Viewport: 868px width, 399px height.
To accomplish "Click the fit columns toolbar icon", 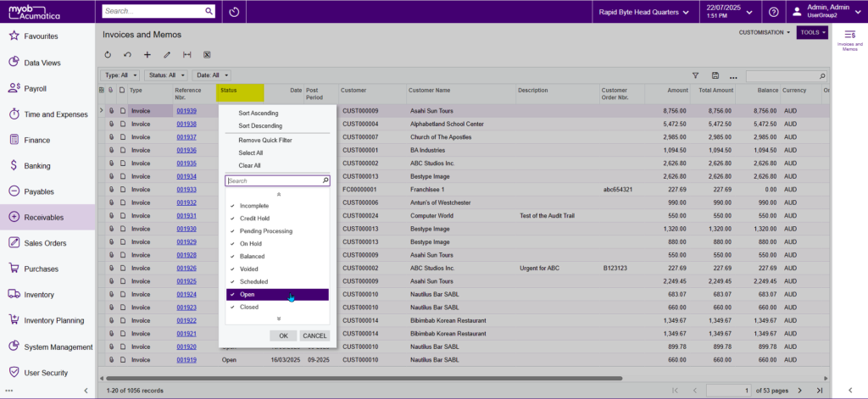I will tap(187, 55).
